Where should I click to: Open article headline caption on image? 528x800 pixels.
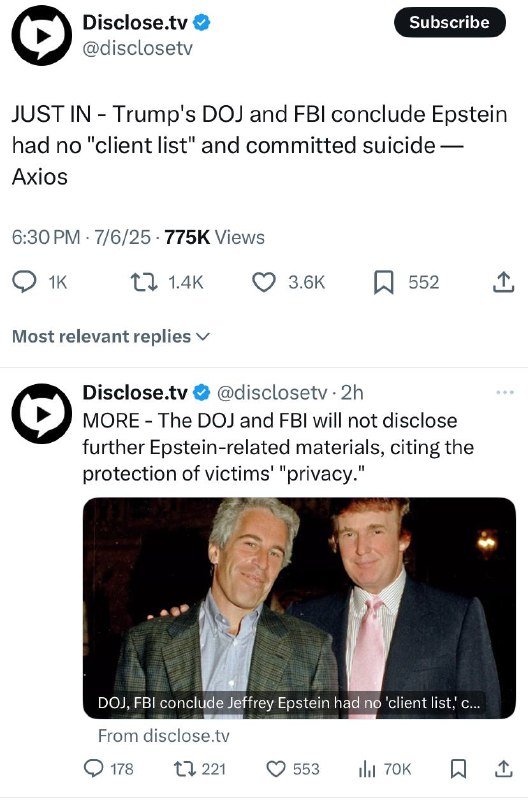click(289, 703)
